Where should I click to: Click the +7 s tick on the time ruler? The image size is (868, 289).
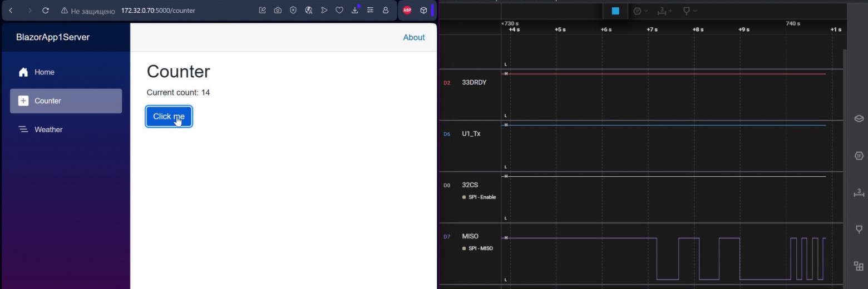click(x=652, y=29)
